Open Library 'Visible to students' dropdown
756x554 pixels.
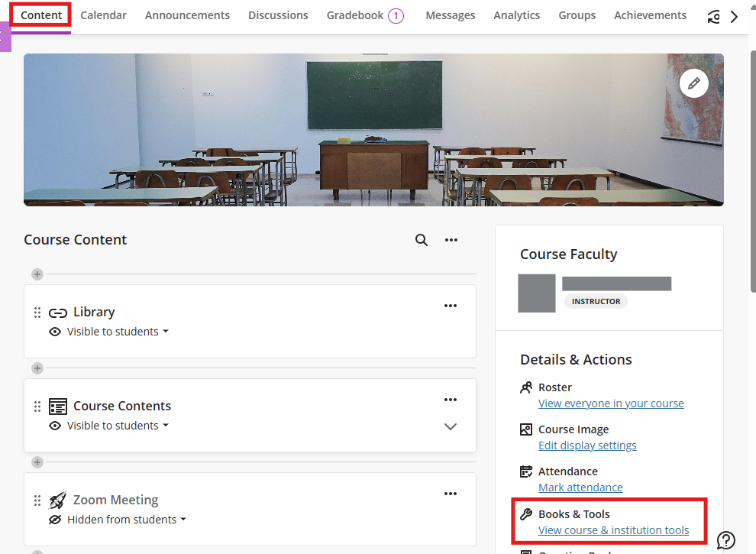[118, 332]
